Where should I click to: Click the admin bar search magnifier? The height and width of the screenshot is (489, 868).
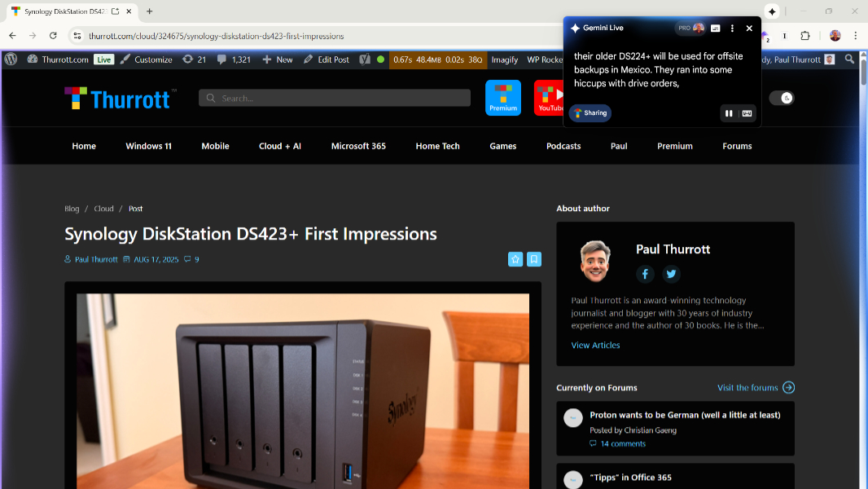[x=849, y=59]
